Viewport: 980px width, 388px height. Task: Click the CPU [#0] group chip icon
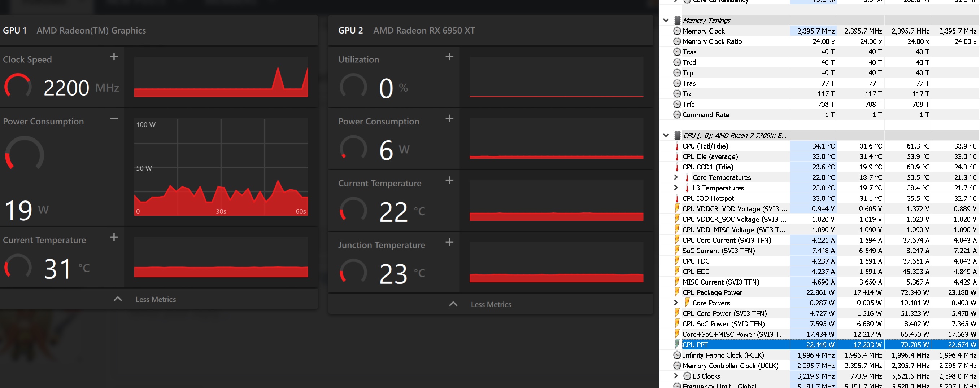(x=677, y=135)
